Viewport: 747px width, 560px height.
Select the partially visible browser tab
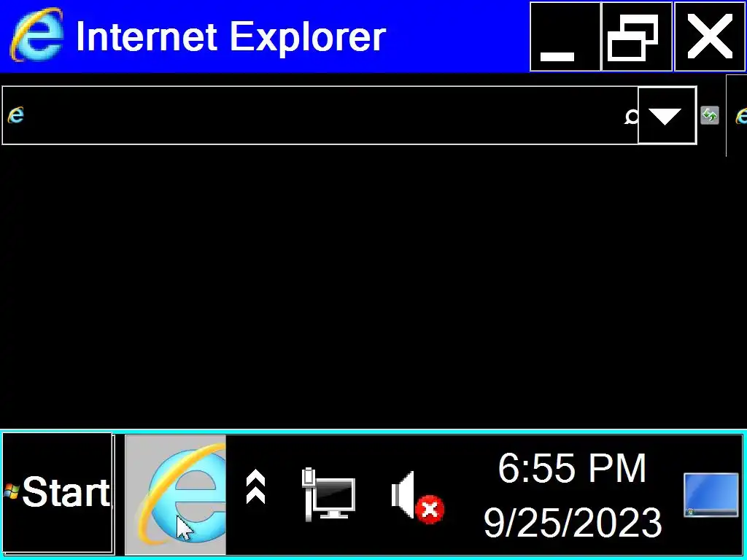[x=737, y=116]
